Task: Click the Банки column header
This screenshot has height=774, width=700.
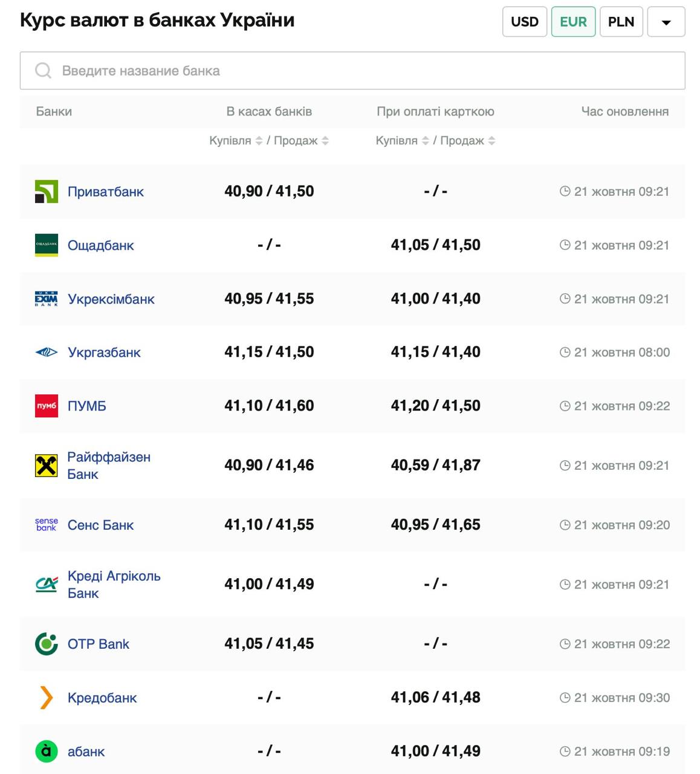Action: 54,111
